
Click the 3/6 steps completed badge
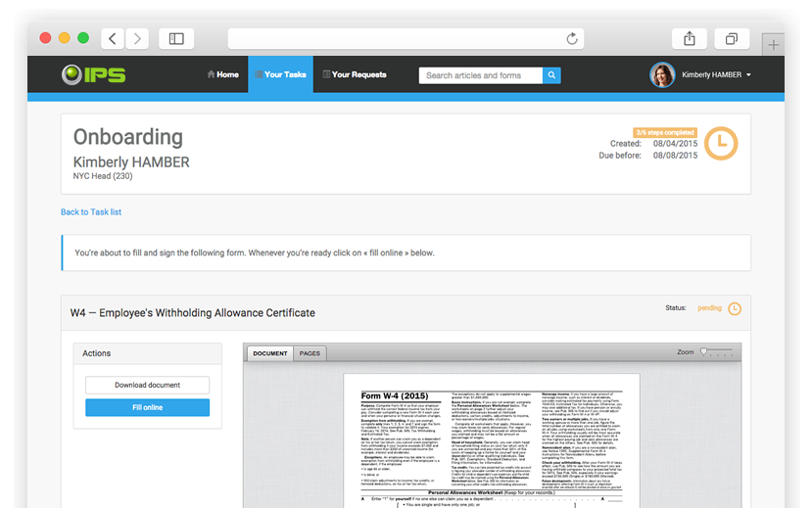(665, 132)
